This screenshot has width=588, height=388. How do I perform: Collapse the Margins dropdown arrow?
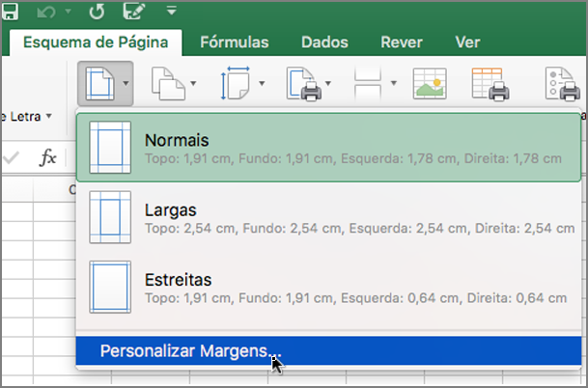tap(126, 83)
